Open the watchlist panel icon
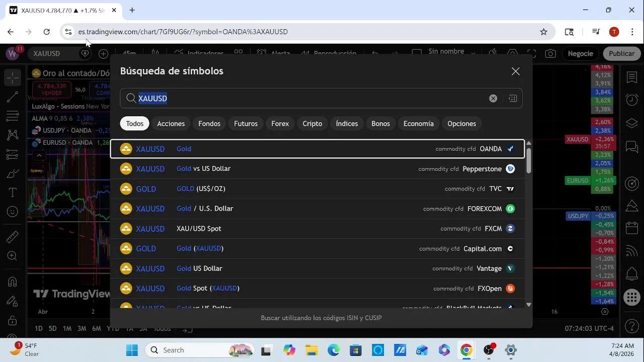The height and width of the screenshot is (362, 644). click(x=632, y=77)
